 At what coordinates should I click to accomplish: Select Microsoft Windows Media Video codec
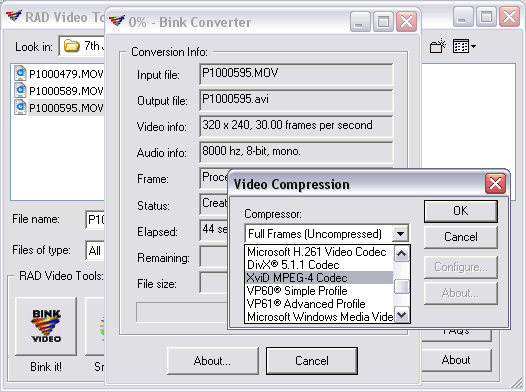319,316
